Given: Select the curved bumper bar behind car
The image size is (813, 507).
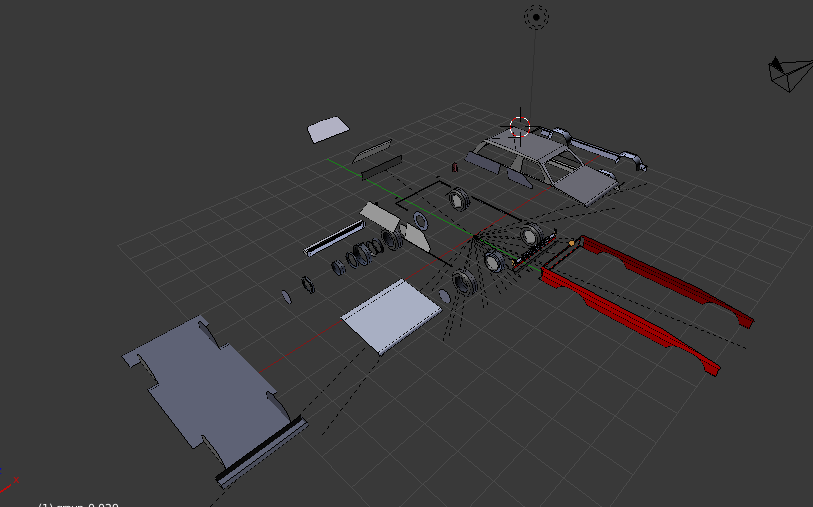Looking at the screenshot, I should point(596,147).
